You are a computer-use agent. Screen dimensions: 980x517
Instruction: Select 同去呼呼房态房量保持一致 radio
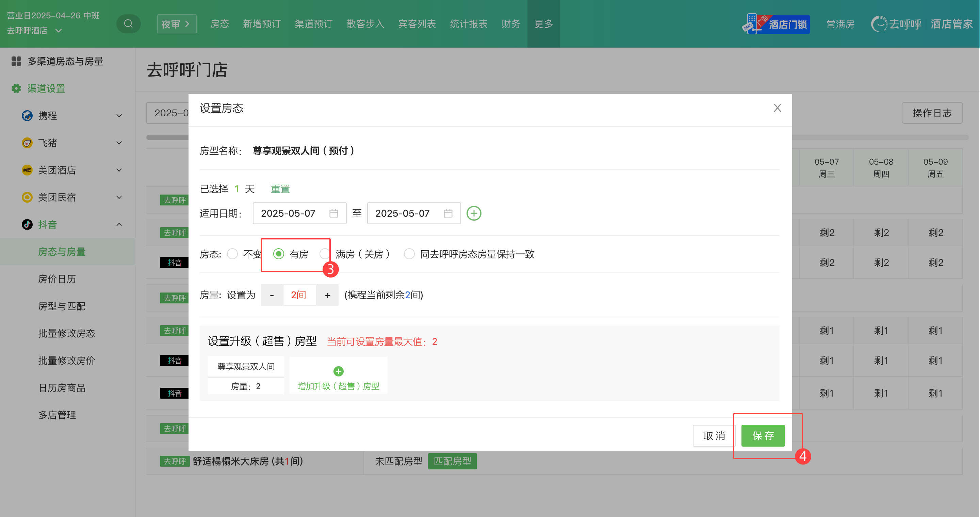(x=409, y=254)
